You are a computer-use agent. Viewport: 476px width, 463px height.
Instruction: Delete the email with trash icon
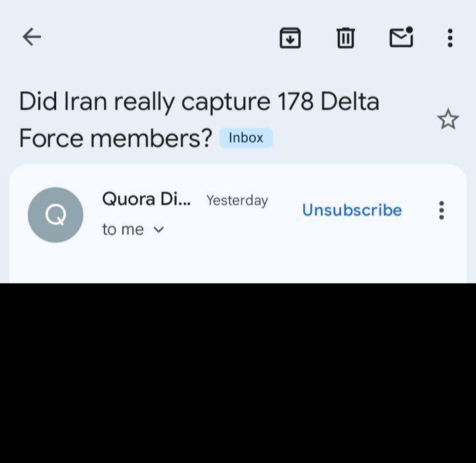point(345,38)
